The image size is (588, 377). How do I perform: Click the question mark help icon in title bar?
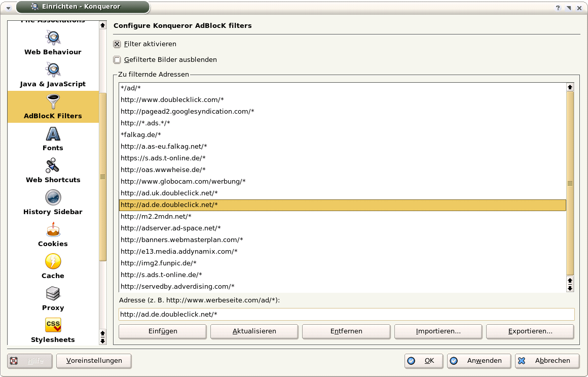(558, 8)
